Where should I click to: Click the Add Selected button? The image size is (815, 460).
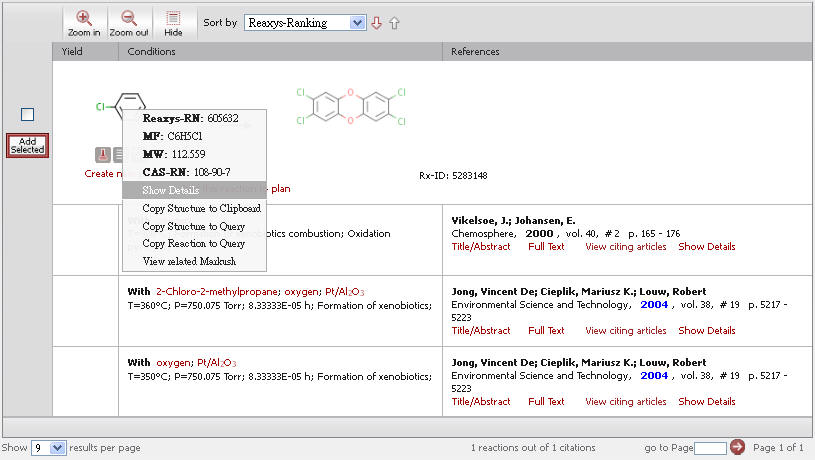pos(28,146)
